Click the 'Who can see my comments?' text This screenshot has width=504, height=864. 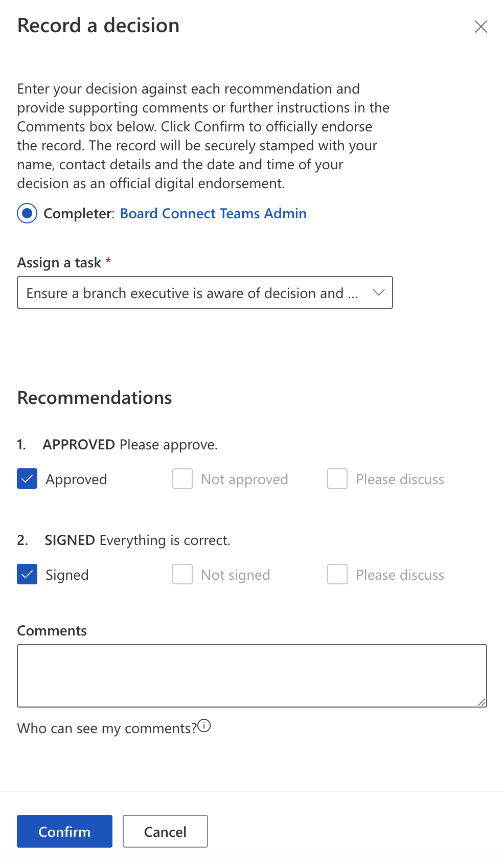point(107,728)
